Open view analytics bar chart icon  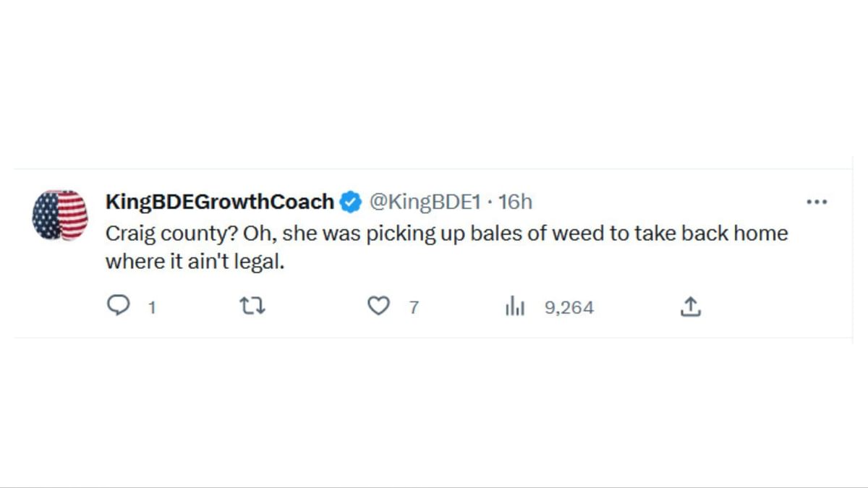[514, 307]
